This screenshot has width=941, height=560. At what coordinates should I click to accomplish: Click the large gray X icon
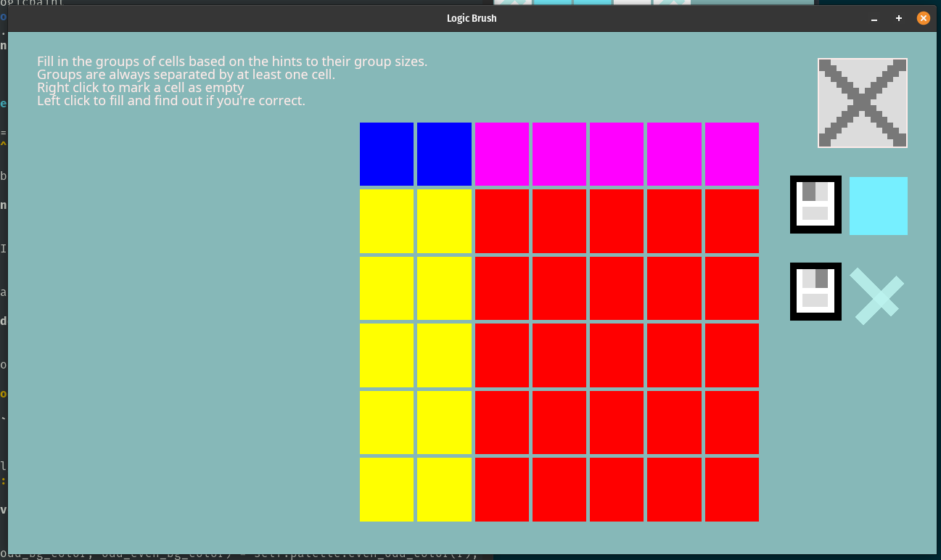click(862, 103)
